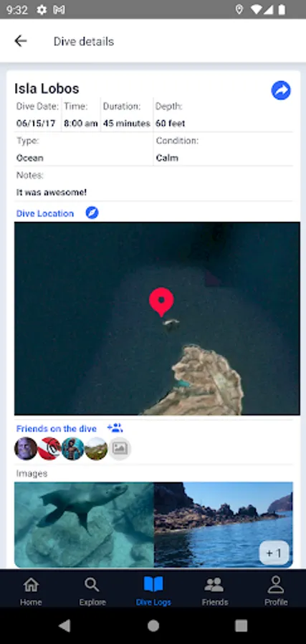Switch to the Explore tab
The width and height of the screenshot is (306, 644).
tap(92, 590)
